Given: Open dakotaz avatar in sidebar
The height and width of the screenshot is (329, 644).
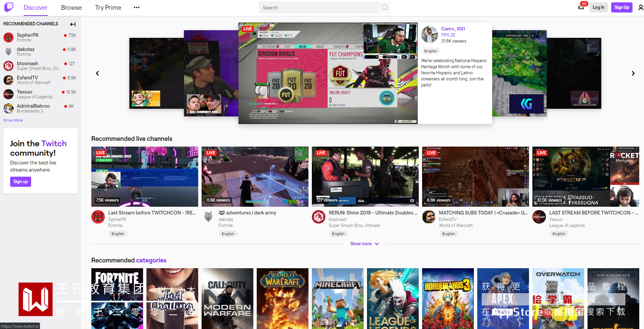Looking at the screenshot, I should (8, 51).
